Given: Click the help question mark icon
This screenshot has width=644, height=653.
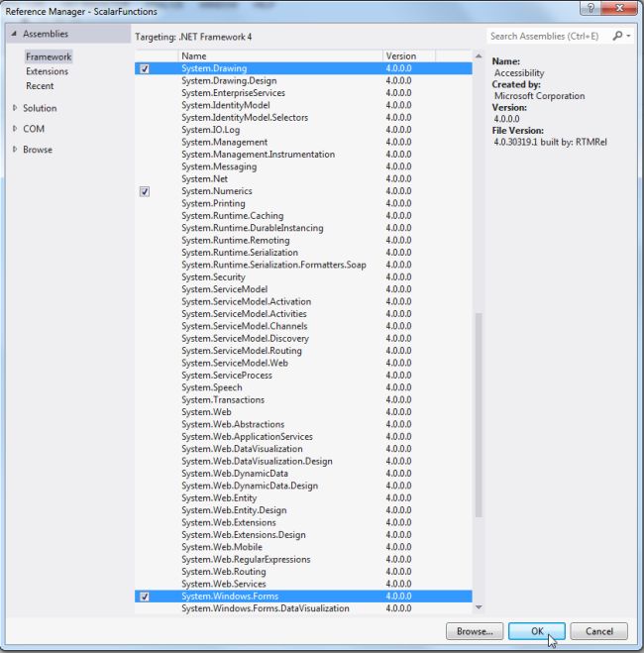Looking at the screenshot, I should tap(590, 8).
